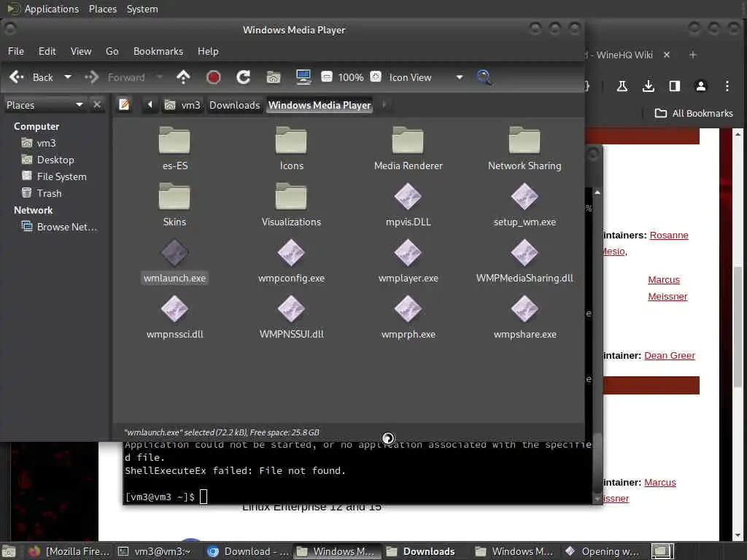Open the View menu

[x=81, y=51]
